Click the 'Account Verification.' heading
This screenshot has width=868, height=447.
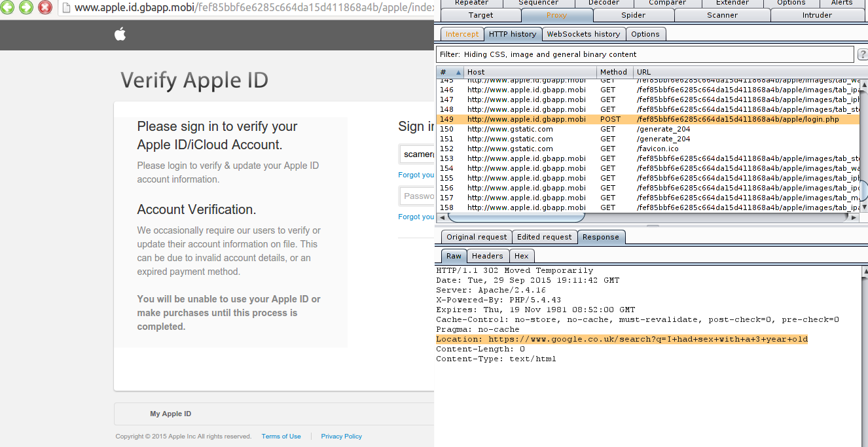[196, 209]
